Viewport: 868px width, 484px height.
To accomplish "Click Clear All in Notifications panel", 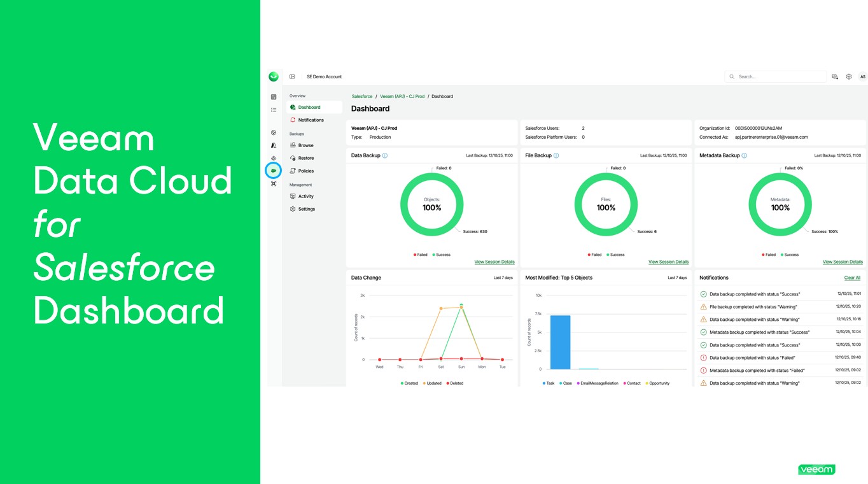I will (x=852, y=278).
